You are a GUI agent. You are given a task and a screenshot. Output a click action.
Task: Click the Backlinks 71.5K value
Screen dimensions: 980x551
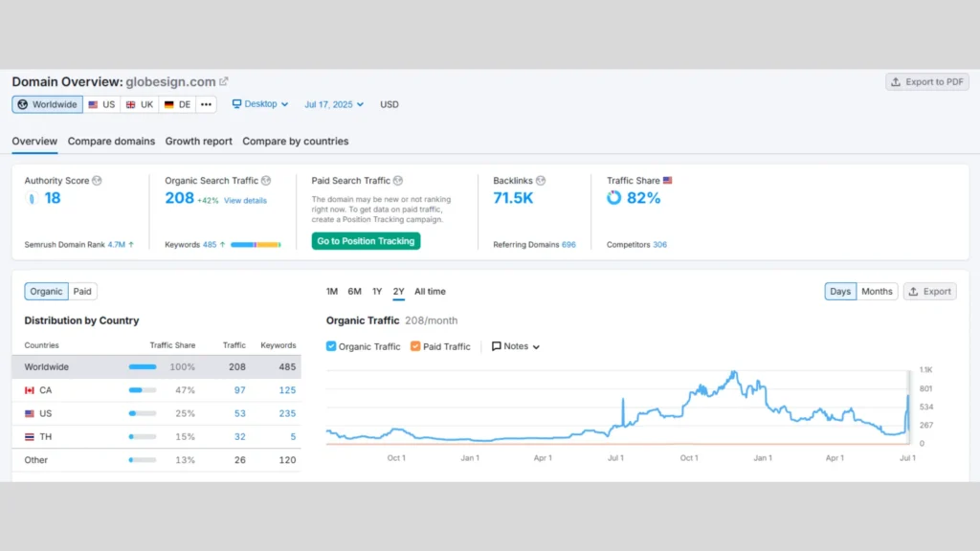tap(513, 198)
